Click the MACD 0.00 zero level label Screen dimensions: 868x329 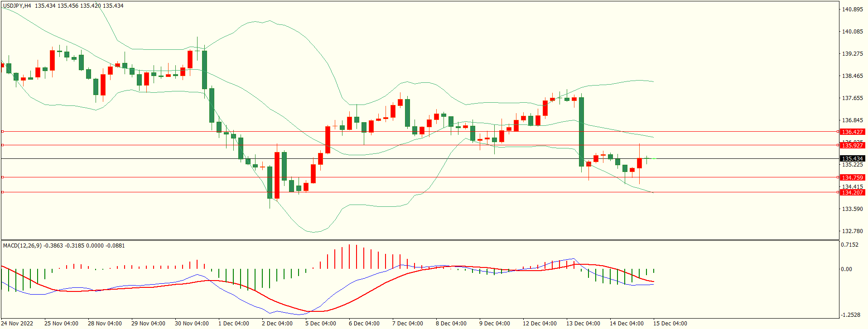point(846,269)
